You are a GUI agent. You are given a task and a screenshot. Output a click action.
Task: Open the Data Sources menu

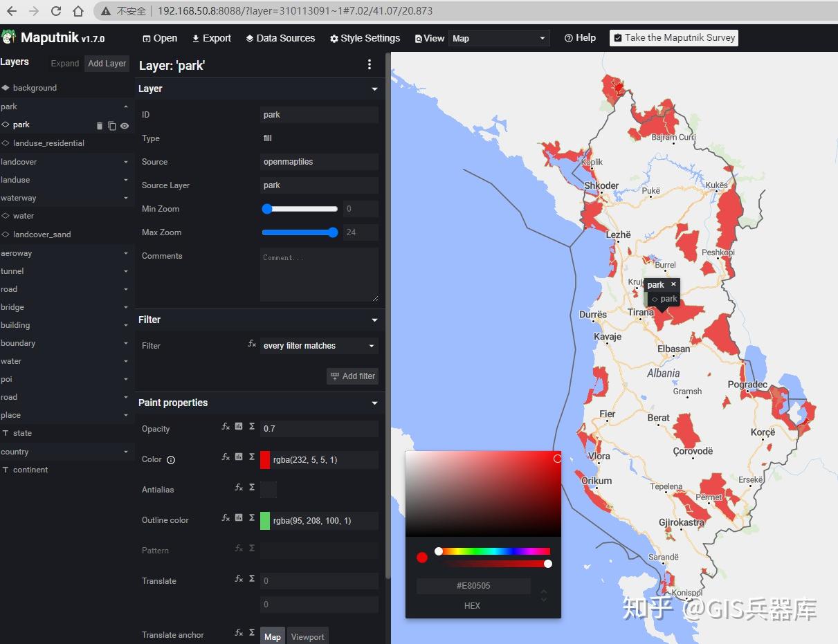(280, 39)
